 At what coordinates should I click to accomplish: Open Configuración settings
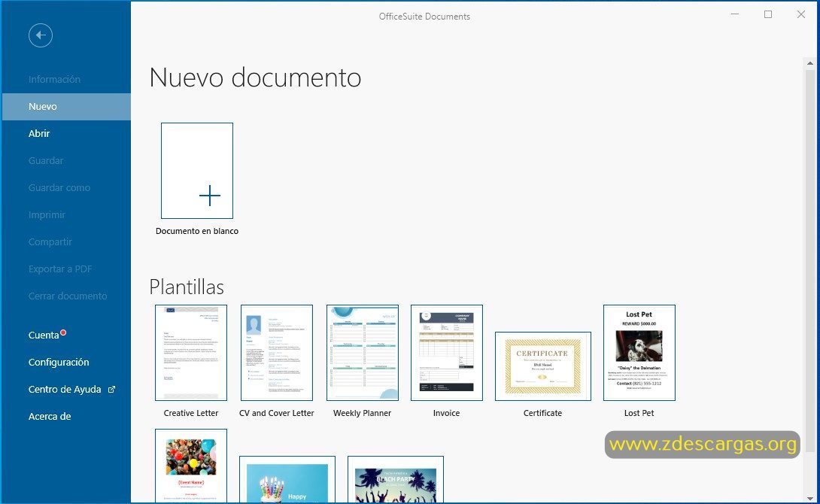click(59, 363)
